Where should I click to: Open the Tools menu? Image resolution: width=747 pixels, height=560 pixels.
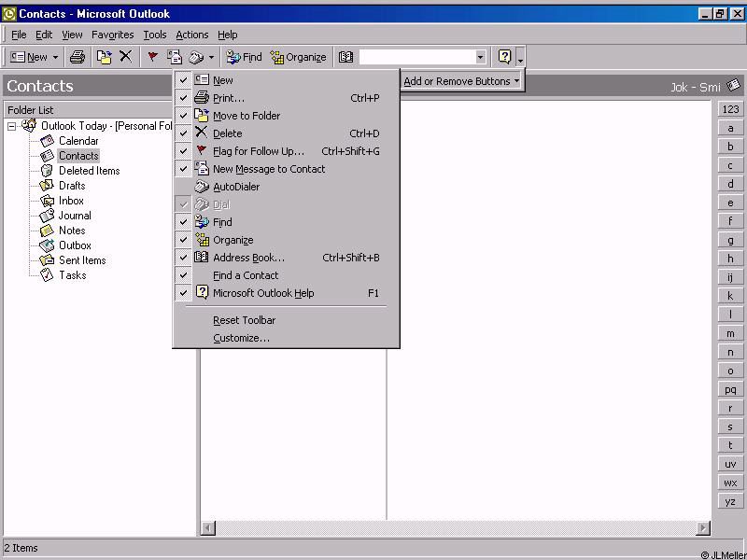(154, 35)
